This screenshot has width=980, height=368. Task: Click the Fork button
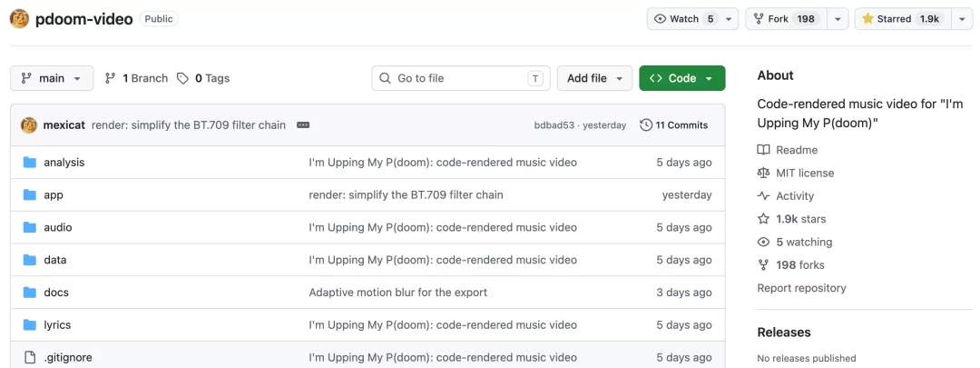point(786,19)
